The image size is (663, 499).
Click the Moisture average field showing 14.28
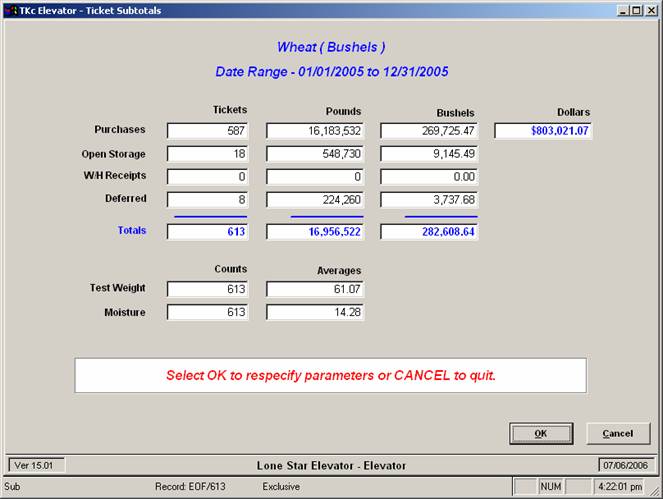315,313
